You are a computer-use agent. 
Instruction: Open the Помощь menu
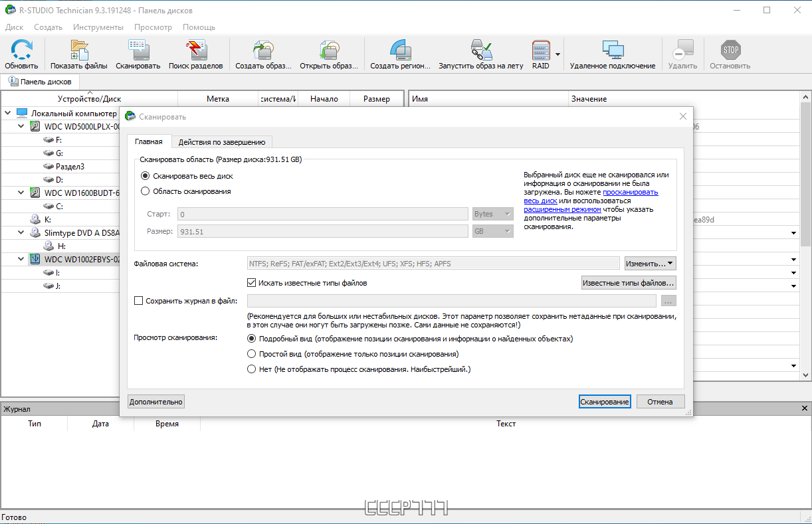199,27
